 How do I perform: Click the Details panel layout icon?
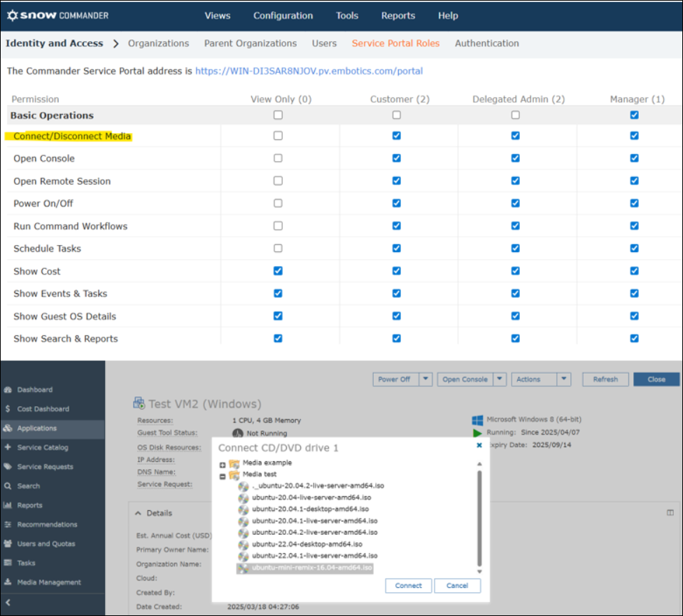pos(670,513)
